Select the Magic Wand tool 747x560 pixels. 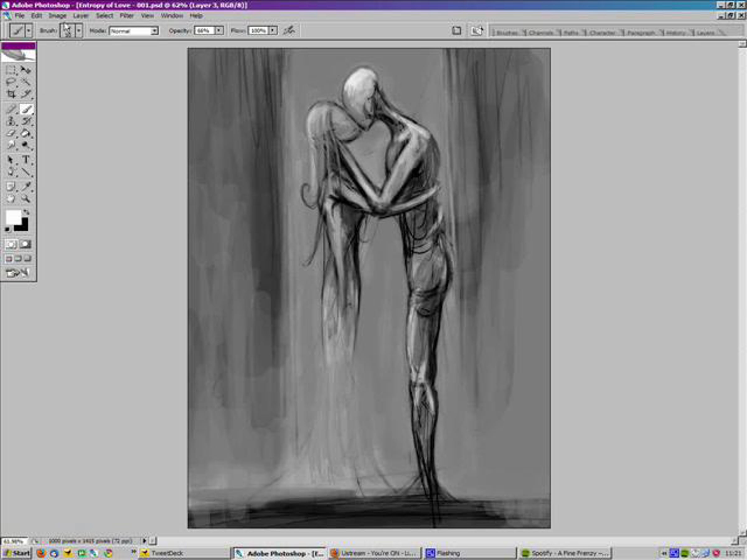26,82
